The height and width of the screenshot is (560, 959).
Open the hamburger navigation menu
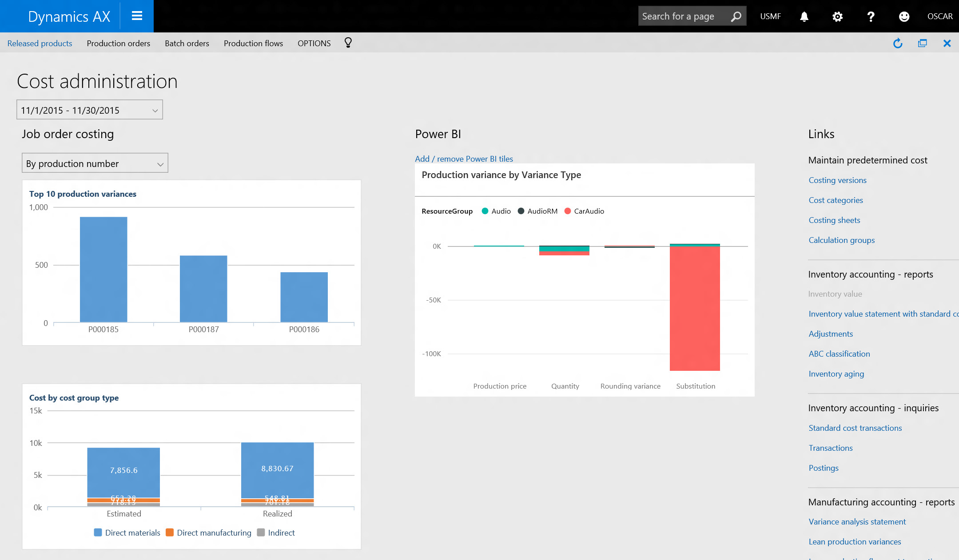pos(137,16)
